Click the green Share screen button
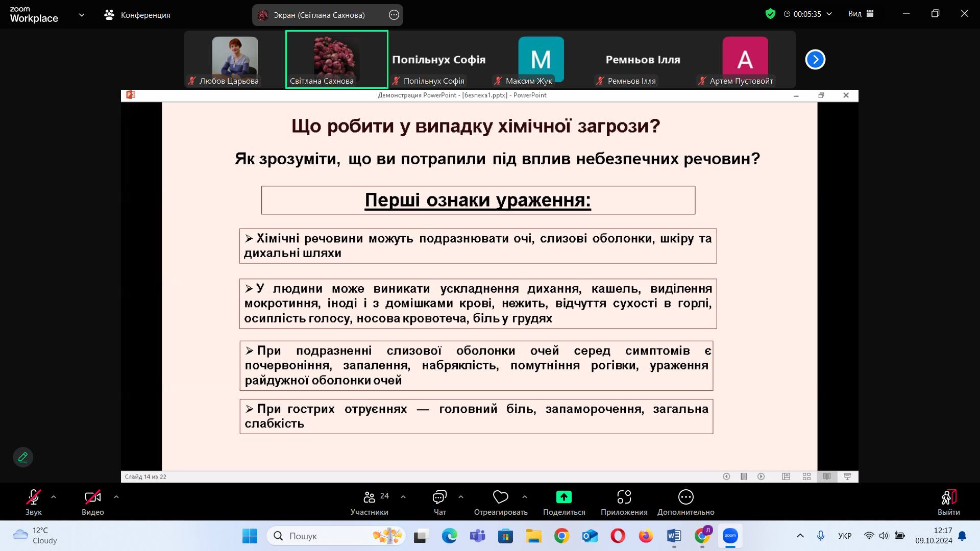Screen dimensions: 980x551 (x=563, y=497)
